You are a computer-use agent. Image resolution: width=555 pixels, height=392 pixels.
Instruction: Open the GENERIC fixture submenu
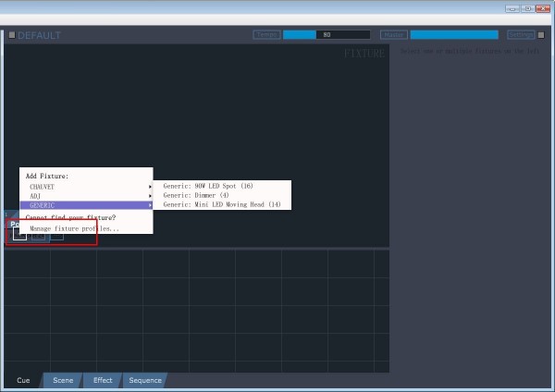(x=86, y=205)
